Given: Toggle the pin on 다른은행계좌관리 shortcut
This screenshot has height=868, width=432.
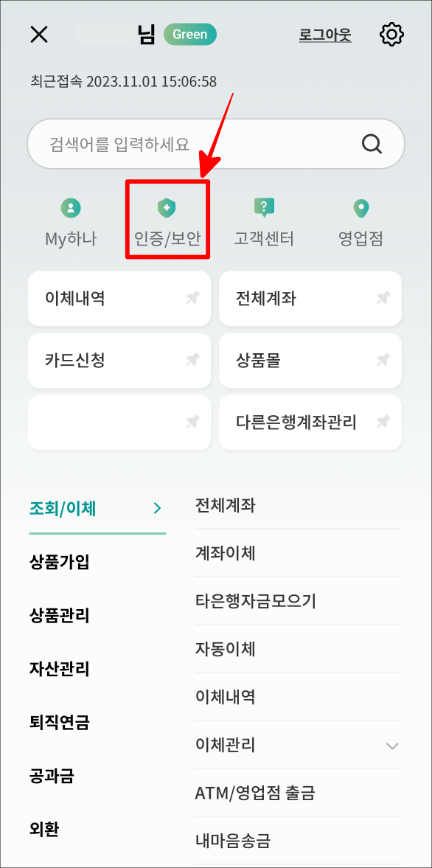Looking at the screenshot, I should click(383, 422).
